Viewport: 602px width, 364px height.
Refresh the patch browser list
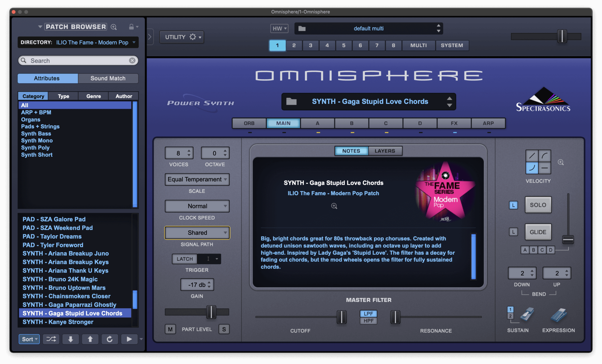point(110,339)
